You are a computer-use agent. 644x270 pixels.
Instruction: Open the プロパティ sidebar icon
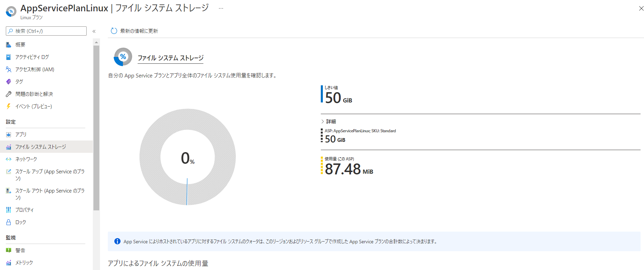9,210
